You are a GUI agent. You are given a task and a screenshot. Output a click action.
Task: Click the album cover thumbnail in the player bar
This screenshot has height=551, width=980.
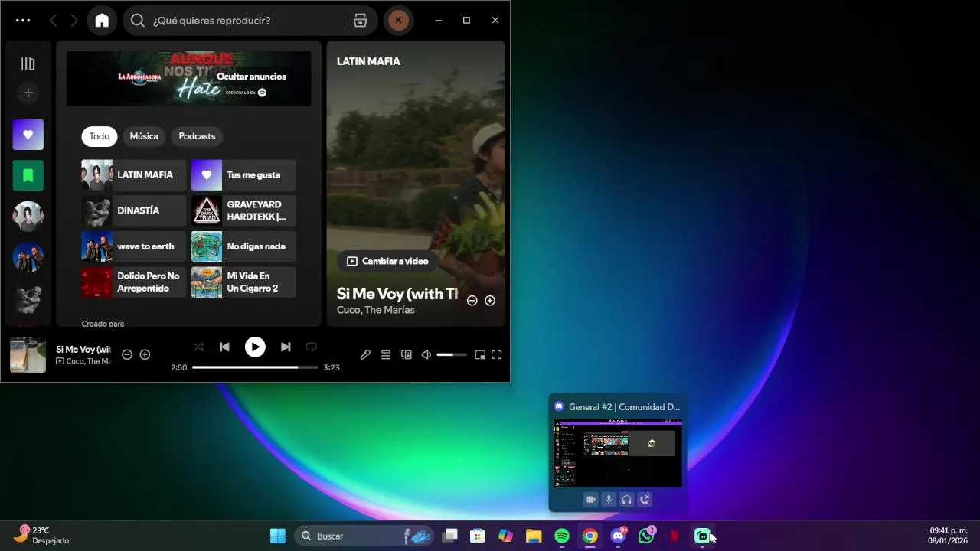[28, 354]
